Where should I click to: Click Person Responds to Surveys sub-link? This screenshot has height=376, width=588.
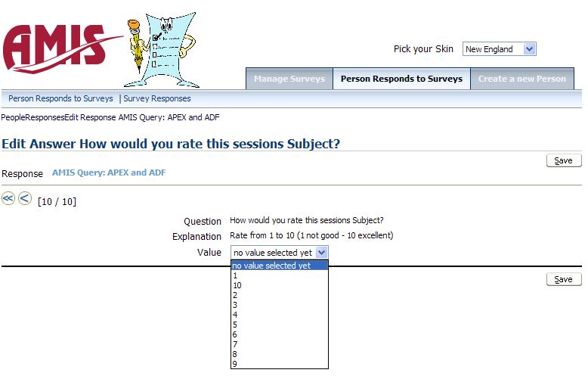pos(60,98)
